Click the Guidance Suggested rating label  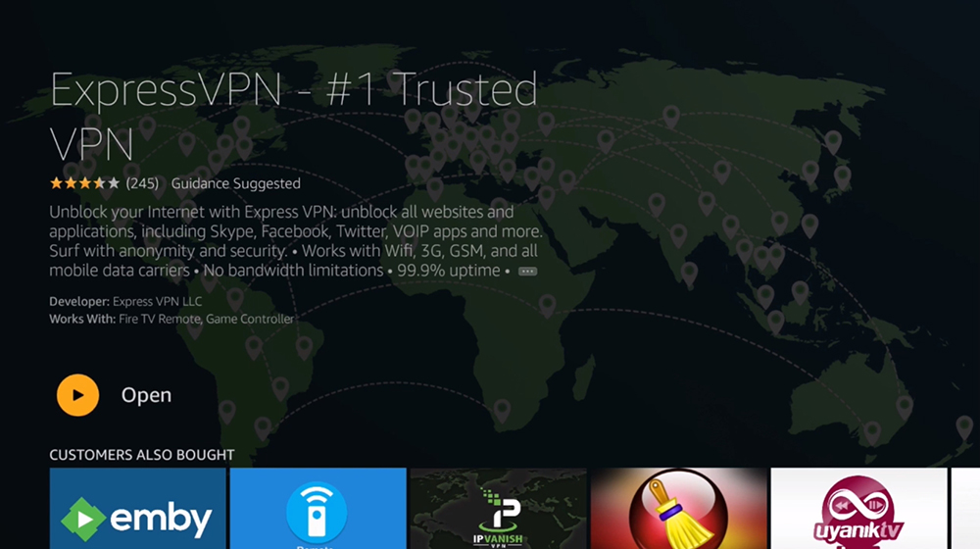coord(235,183)
